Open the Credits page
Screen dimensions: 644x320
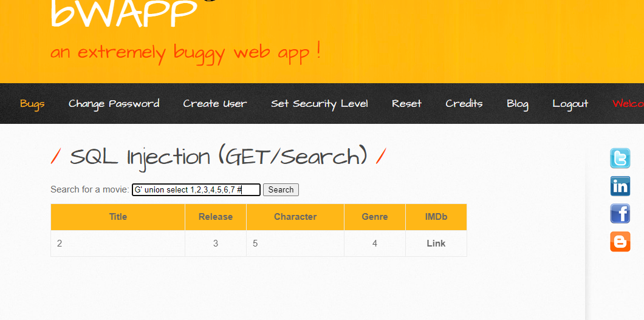tap(464, 104)
